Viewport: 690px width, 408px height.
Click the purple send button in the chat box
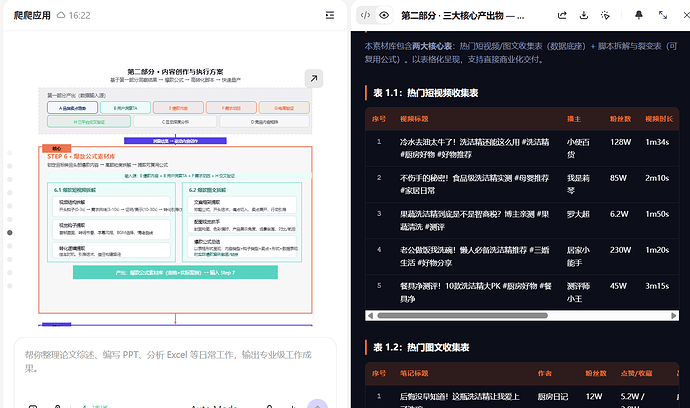(317, 404)
